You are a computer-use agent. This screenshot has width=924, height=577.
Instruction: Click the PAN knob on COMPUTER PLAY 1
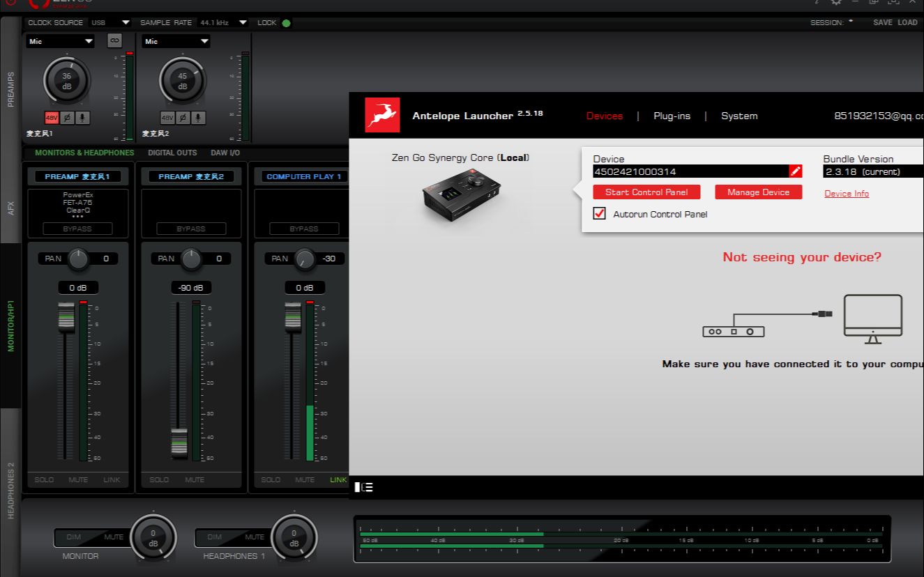pos(304,259)
